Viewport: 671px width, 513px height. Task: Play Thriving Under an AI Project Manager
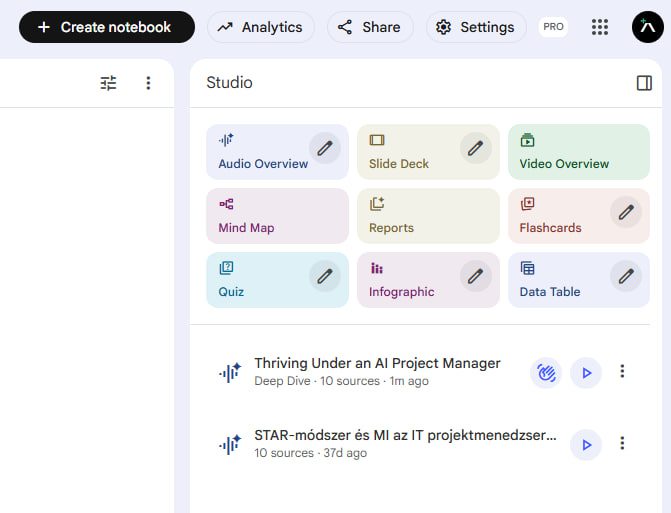pyautogui.click(x=586, y=373)
